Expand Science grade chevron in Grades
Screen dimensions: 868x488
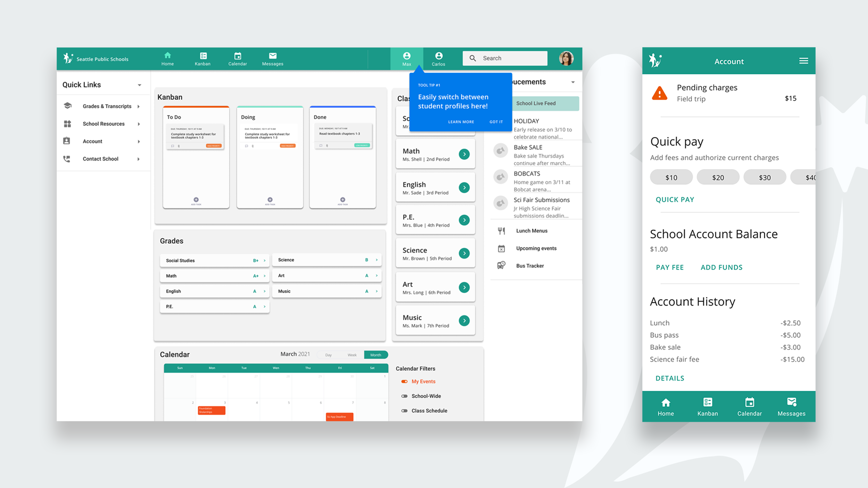tap(377, 260)
